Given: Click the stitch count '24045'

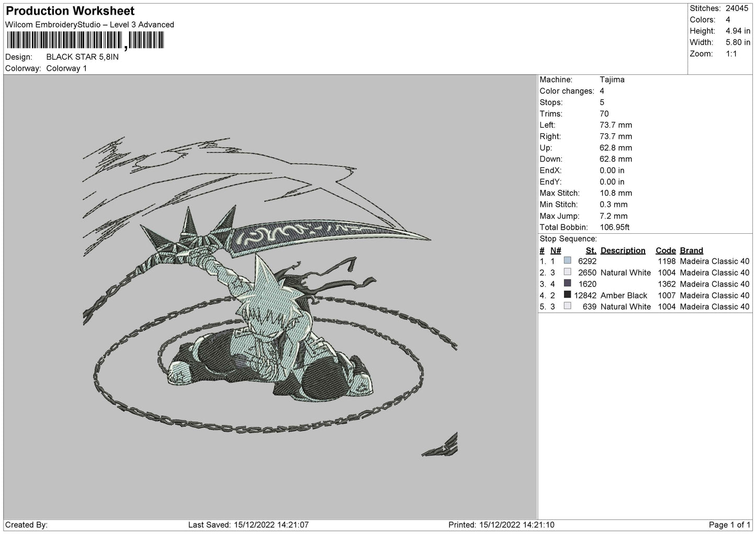Looking at the screenshot, I should (738, 8).
